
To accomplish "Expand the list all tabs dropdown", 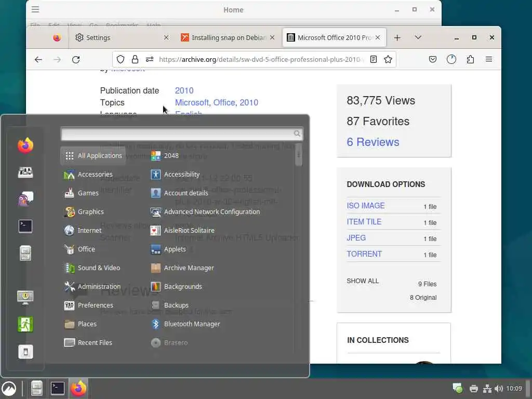I will pyautogui.click(x=418, y=37).
